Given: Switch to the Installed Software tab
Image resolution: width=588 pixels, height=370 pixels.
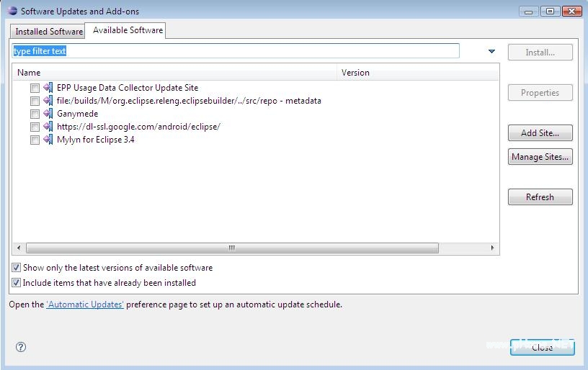Looking at the screenshot, I should (x=48, y=32).
